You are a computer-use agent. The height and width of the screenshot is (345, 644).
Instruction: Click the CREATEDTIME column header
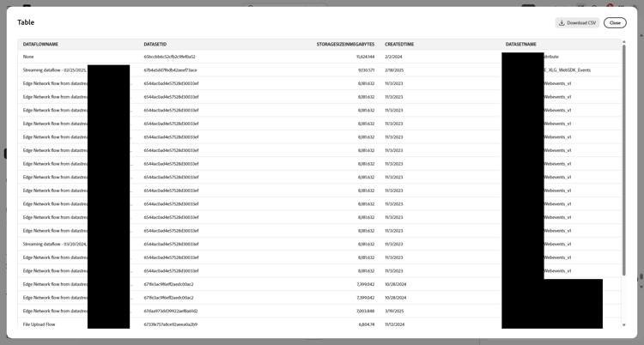(x=399, y=45)
